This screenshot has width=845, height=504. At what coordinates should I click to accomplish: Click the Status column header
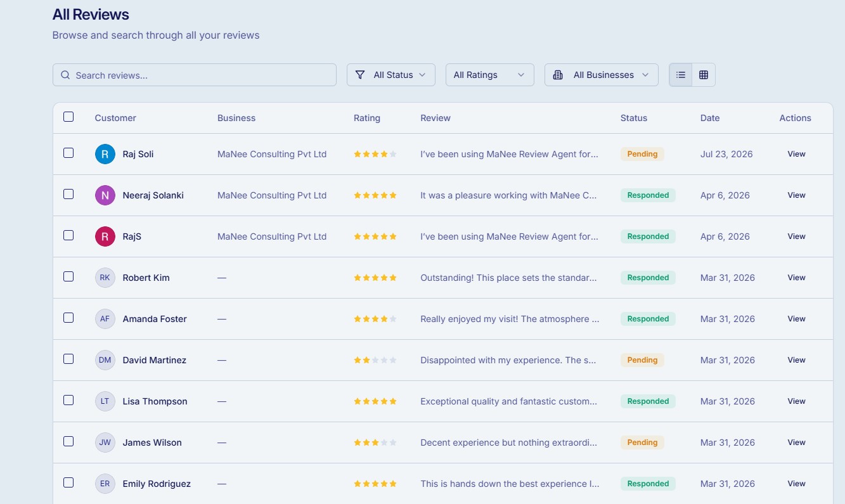pyautogui.click(x=634, y=118)
